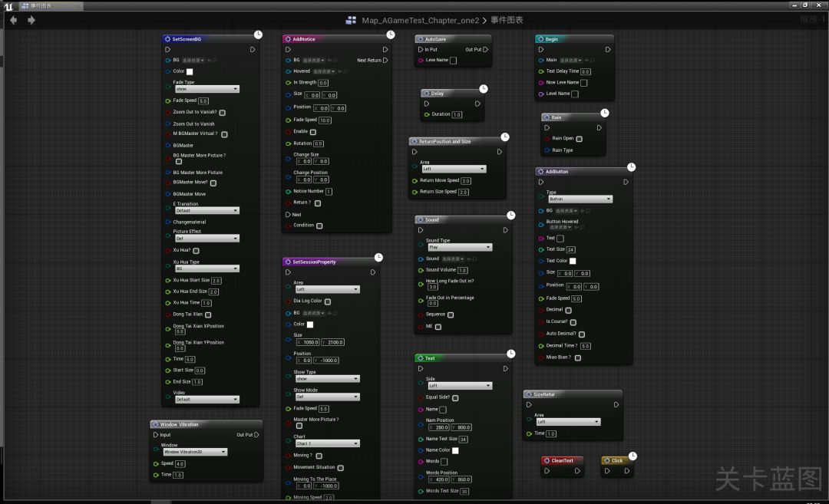Toggle Return ? checkbox on AddNotice
Viewport: 829px width, 504px height.
[x=318, y=203]
